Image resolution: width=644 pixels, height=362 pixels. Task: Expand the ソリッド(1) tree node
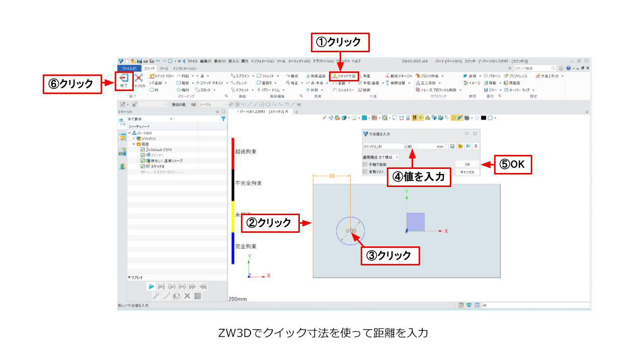pos(134,138)
